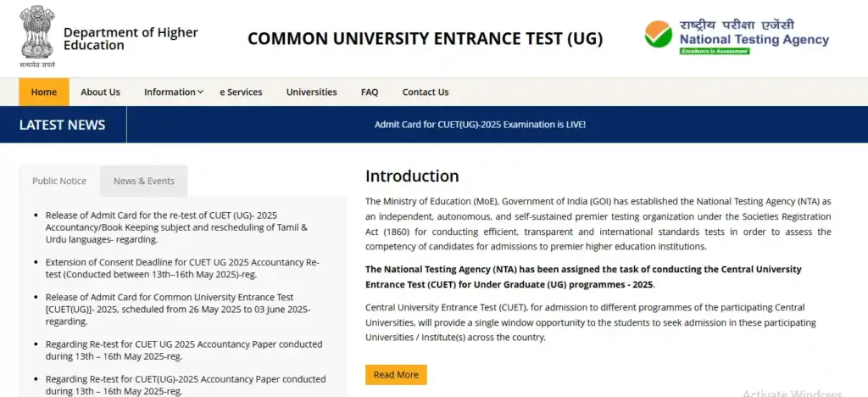Viewport: 868px width, 397px height.
Task: Switch to the News & Events tab
Action: click(x=144, y=181)
